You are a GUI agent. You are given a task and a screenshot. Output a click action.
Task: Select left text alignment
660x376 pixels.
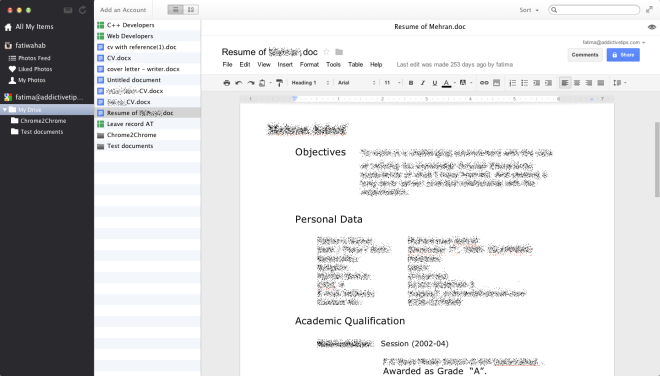pyautogui.click(x=565, y=83)
